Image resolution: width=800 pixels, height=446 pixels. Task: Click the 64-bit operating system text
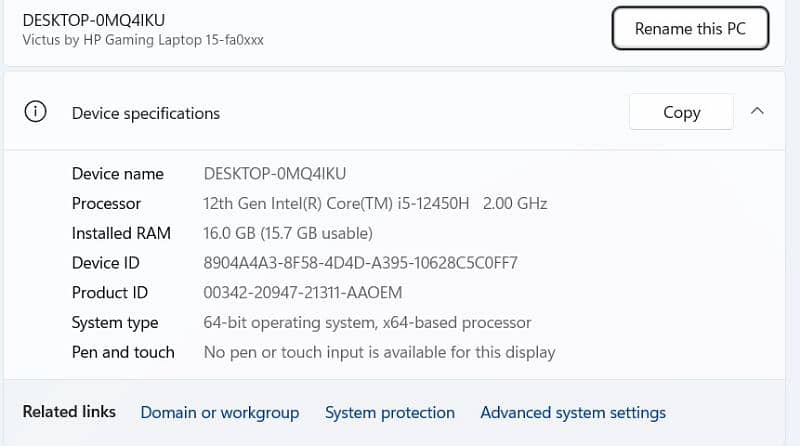[x=367, y=323]
